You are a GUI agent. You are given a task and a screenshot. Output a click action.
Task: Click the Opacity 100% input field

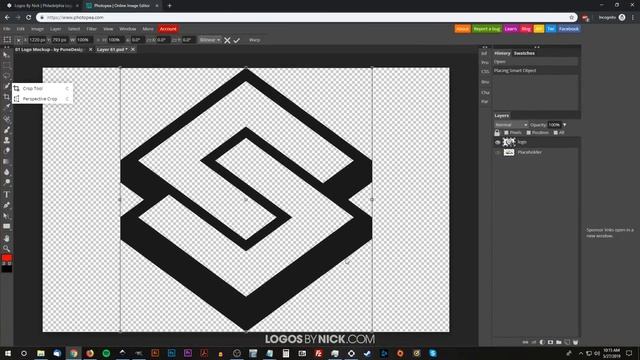pyautogui.click(x=554, y=124)
